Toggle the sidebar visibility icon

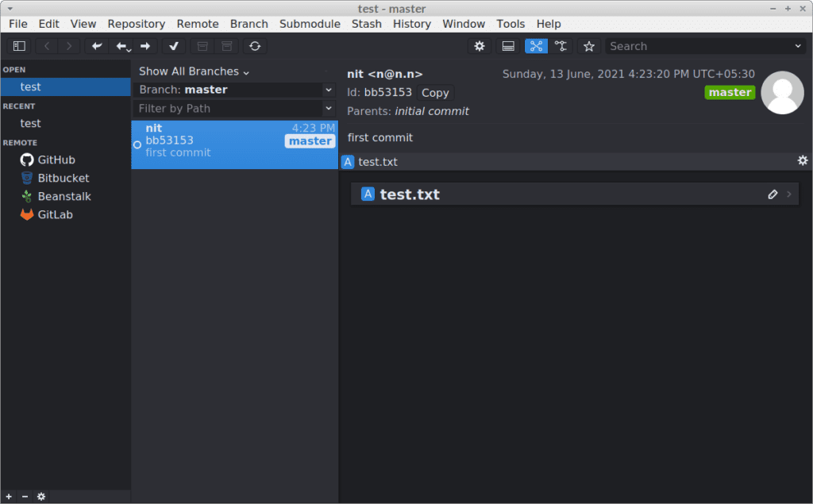(x=19, y=46)
